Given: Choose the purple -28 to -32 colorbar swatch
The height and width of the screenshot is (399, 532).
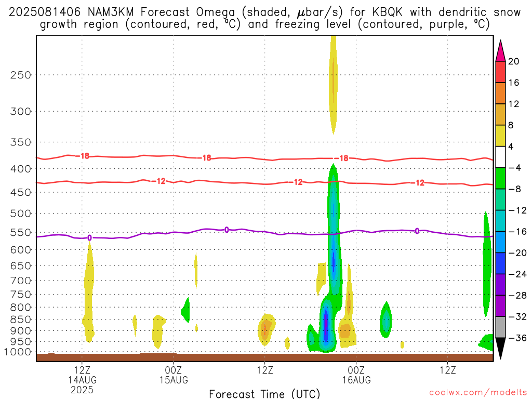Looking at the screenshot, I should click(500, 306).
